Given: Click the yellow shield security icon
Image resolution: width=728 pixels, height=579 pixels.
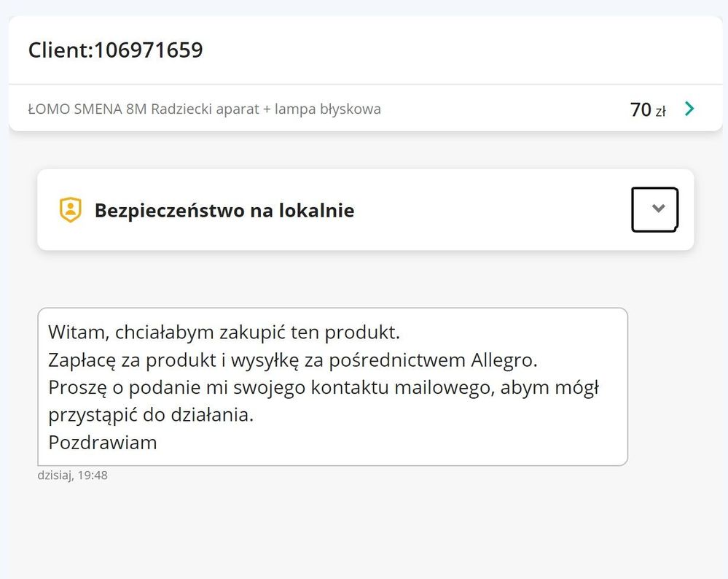Looking at the screenshot, I should click(x=71, y=209).
